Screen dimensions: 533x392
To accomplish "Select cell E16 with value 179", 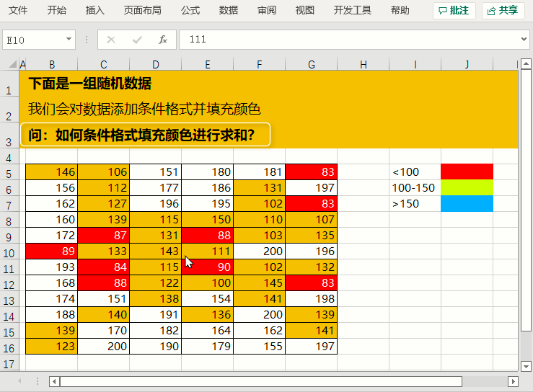I will coord(207,346).
